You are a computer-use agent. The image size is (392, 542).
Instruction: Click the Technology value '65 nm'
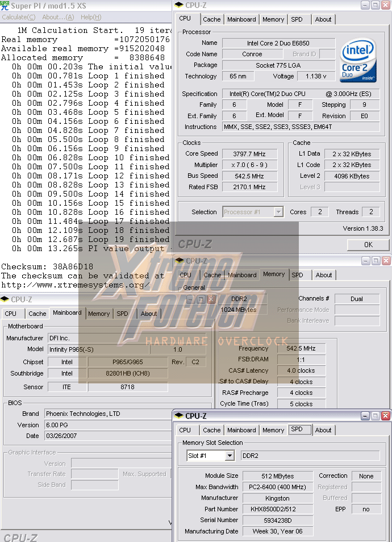tap(238, 76)
